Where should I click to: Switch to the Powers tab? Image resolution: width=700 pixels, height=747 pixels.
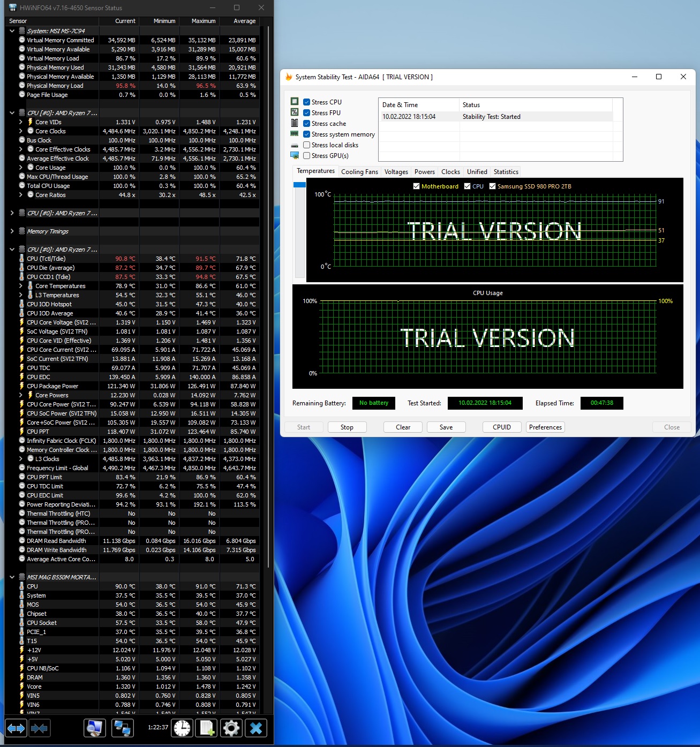click(425, 172)
